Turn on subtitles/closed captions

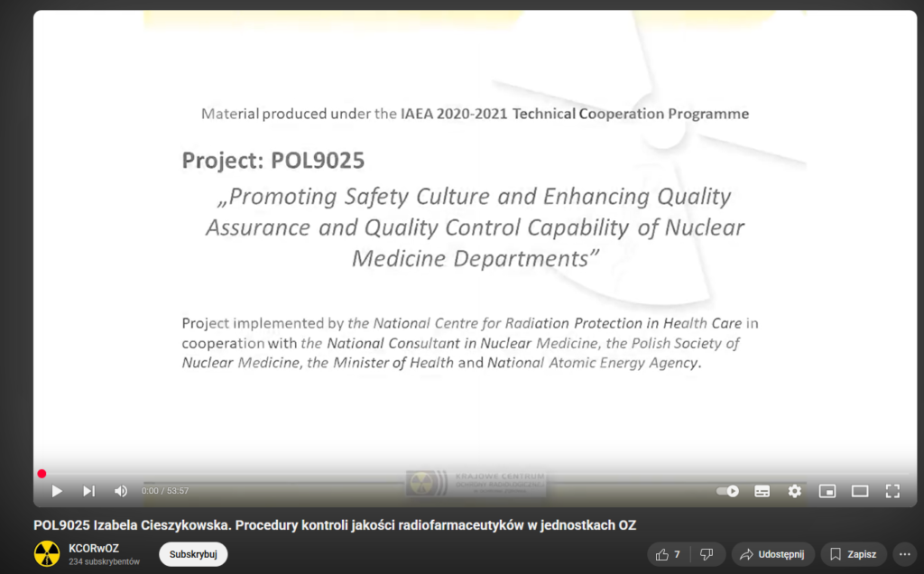click(x=762, y=491)
